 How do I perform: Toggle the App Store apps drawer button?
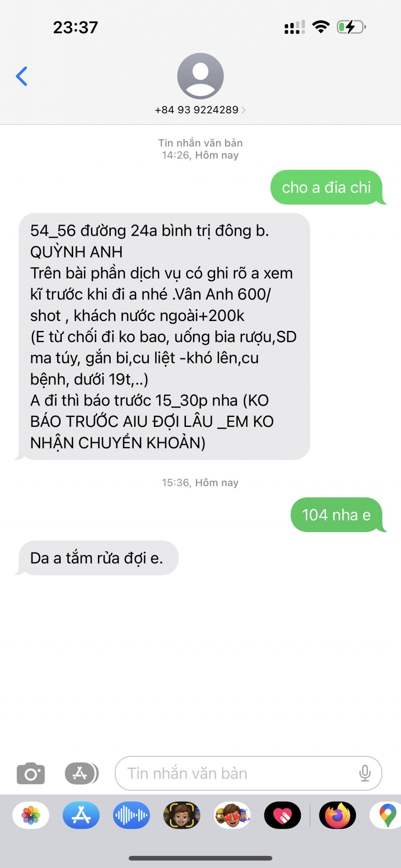(x=82, y=773)
